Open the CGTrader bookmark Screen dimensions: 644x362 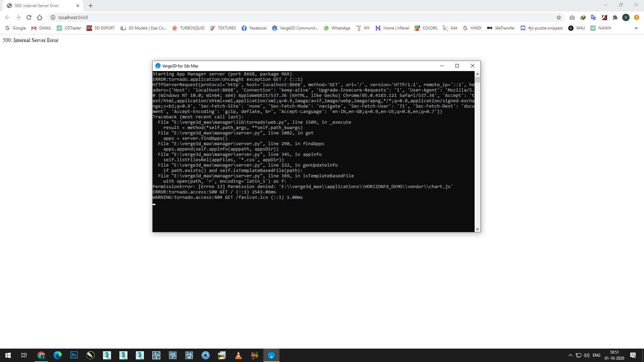point(69,28)
